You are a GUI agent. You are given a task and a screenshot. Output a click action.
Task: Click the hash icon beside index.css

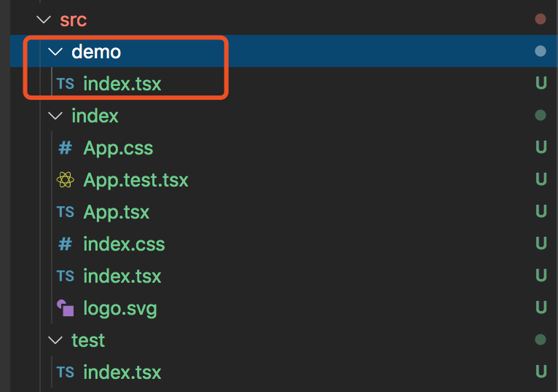pos(65,244)
